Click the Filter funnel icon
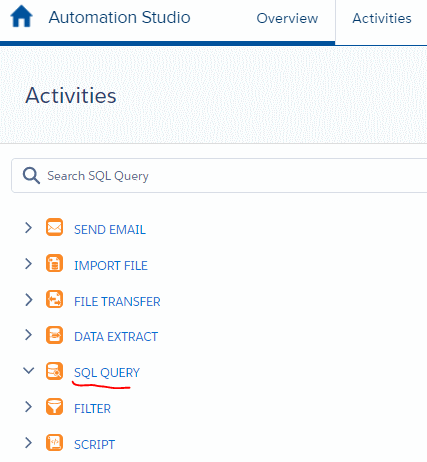Screen dimensions: 427x462 [x=54, y=407]
